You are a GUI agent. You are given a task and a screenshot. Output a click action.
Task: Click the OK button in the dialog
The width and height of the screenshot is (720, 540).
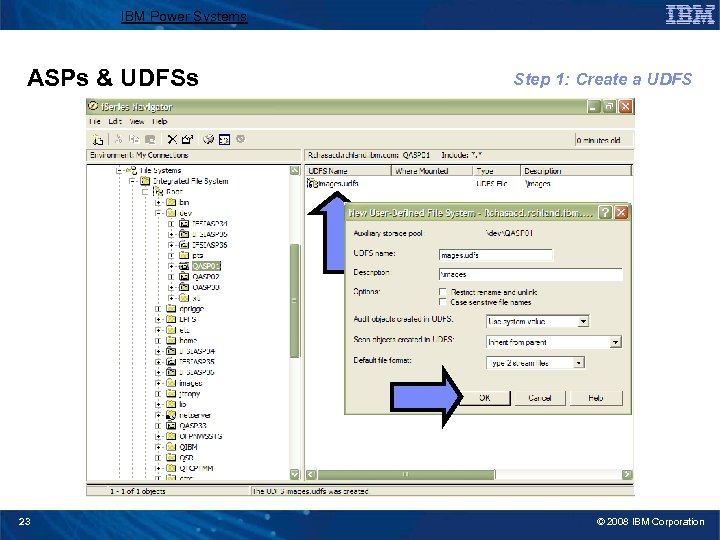(x=485, y=398)
